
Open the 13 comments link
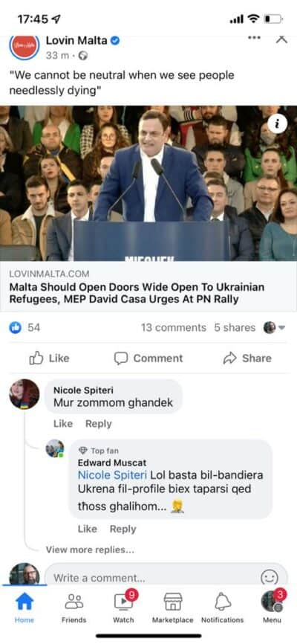tap(174, 327)
